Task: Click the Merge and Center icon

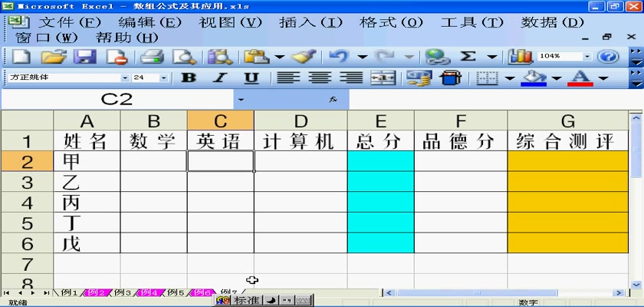Action: (x=383, y=78)
